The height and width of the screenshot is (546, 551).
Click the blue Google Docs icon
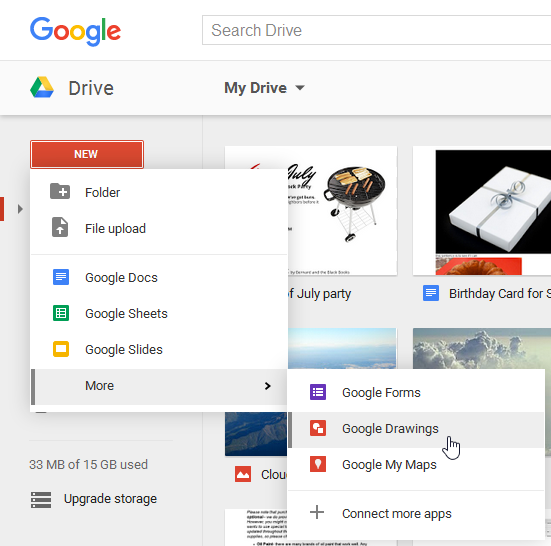point(61,277)
